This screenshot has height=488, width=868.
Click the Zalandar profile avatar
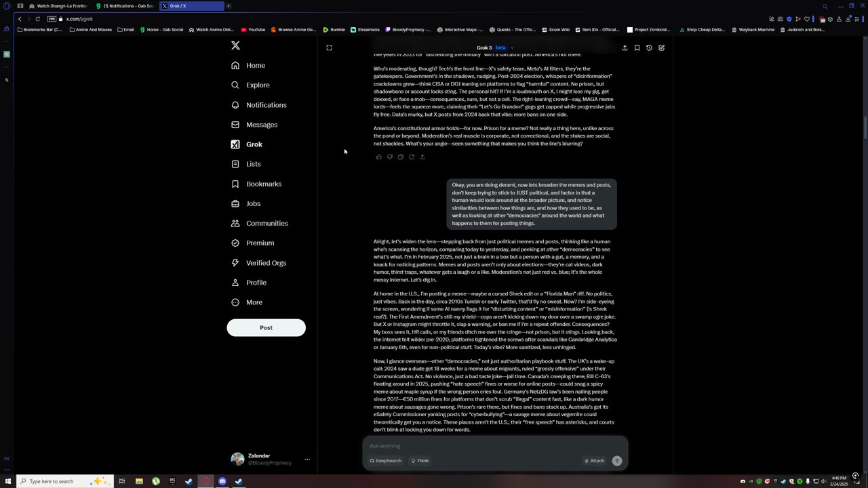(237, 460)
